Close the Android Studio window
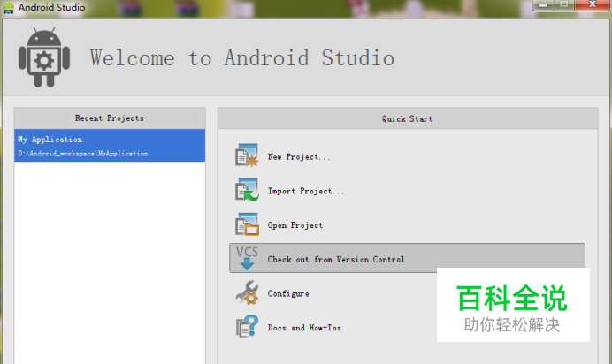This screenshot has height=364, width=612. [x=592, y=5]
